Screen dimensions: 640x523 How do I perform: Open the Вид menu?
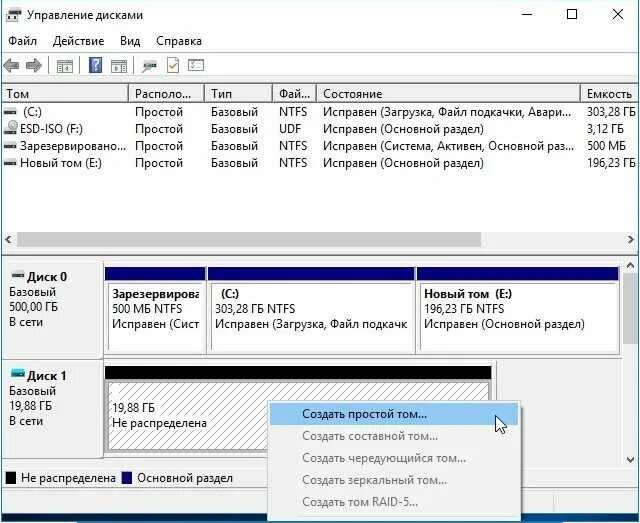(130, 41)
